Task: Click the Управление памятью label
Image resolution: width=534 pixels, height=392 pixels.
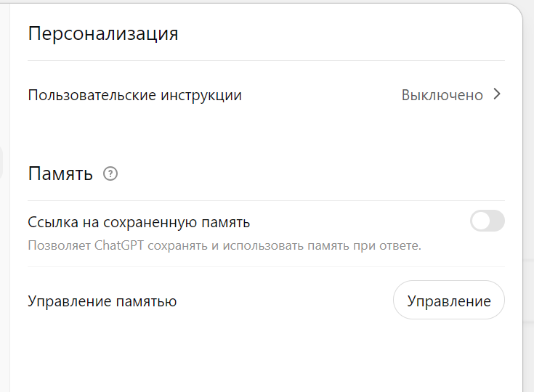Action: pos(102,301)
